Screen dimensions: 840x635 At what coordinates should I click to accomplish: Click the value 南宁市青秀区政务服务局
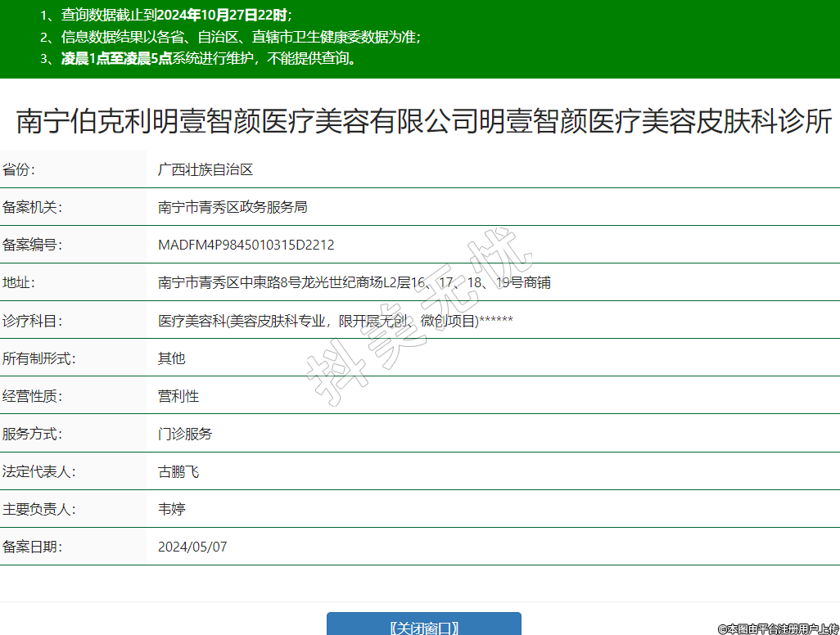(233, 207)
